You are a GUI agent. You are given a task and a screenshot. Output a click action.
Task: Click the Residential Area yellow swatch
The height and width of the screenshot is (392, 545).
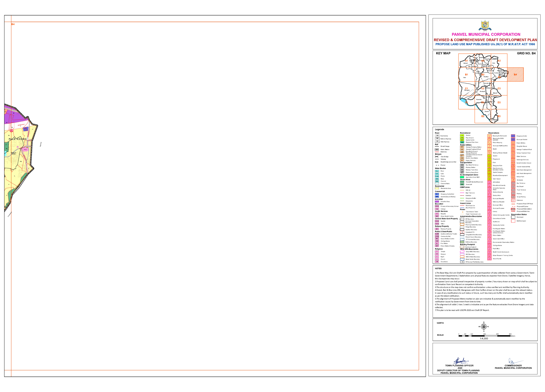[437, 188]
